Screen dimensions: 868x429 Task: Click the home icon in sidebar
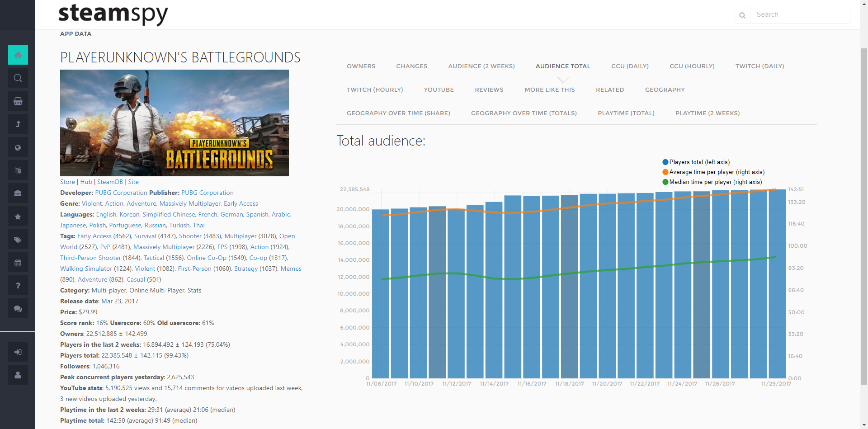[x=18, y=55]
